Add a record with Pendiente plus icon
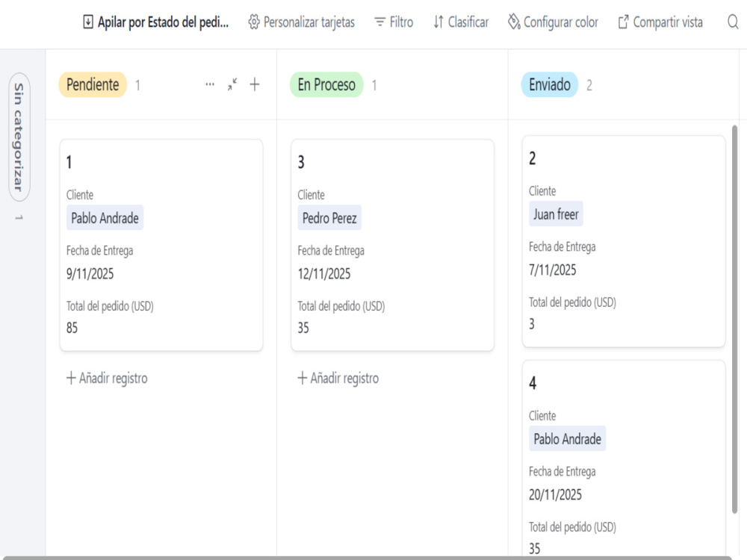Screen dimensions: 747x560 (x=255, y=84)
